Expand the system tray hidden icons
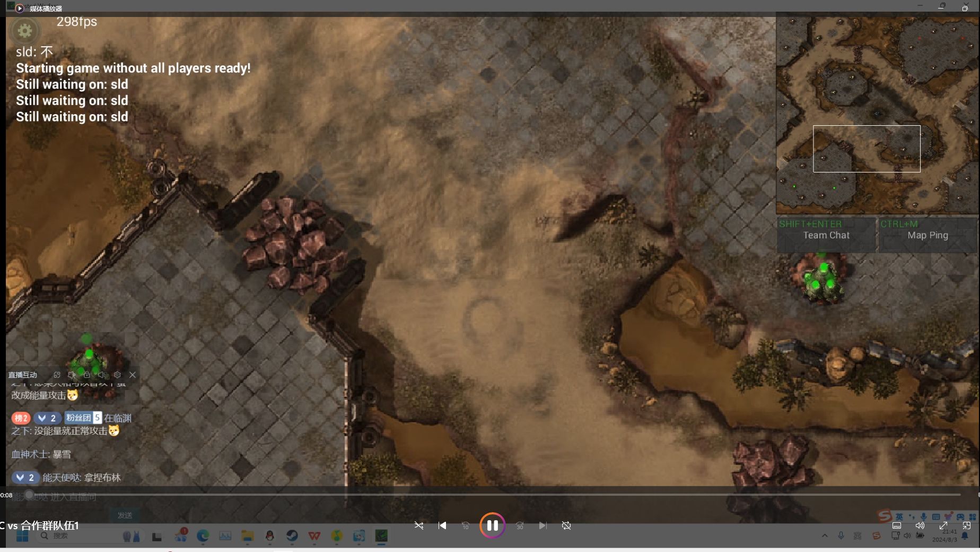The height and width of the screenshot is (552, 980). click(x=825, y=536)
